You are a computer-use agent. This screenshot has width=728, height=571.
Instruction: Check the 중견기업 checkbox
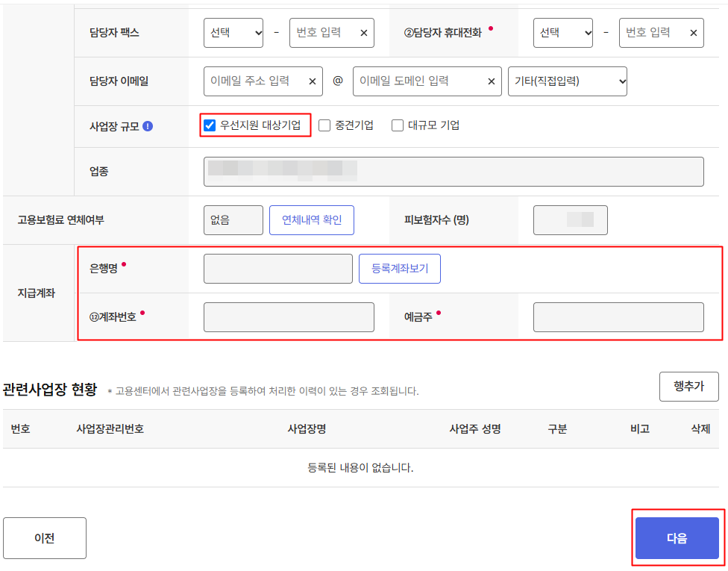click(324, 125)
